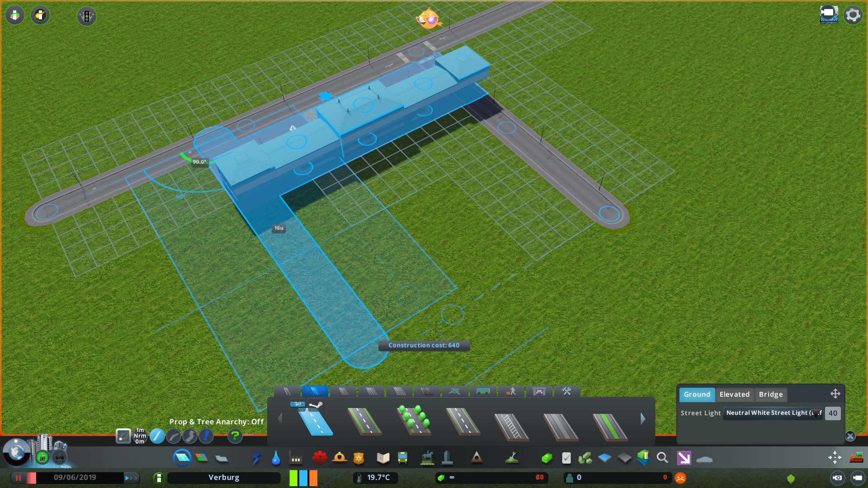Open the Public Transport menu
The height and width of the screenshot is (488, 868).
[x=402, y=458]
